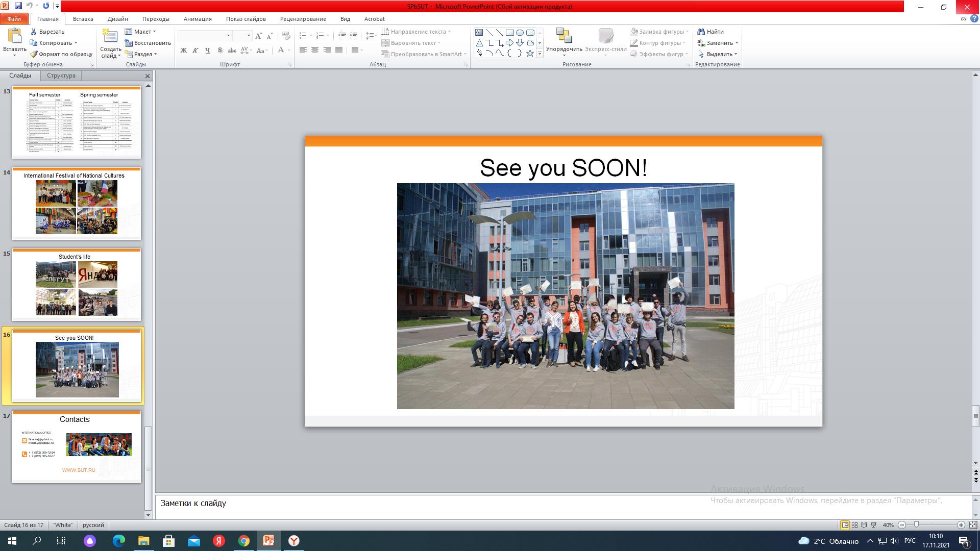This screenshot has width=980, height=551.
Task: Click the Cut scissors icon
Action: (34, 32)
